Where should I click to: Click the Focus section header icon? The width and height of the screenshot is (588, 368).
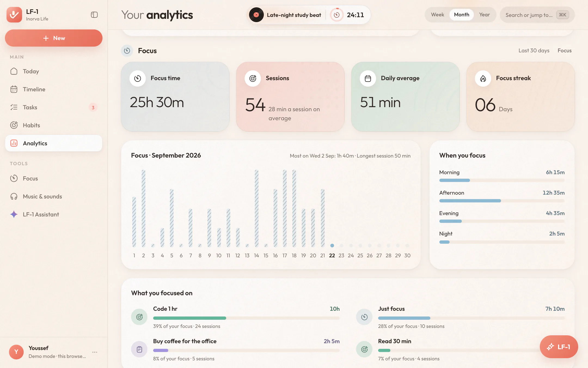point(127,51)
